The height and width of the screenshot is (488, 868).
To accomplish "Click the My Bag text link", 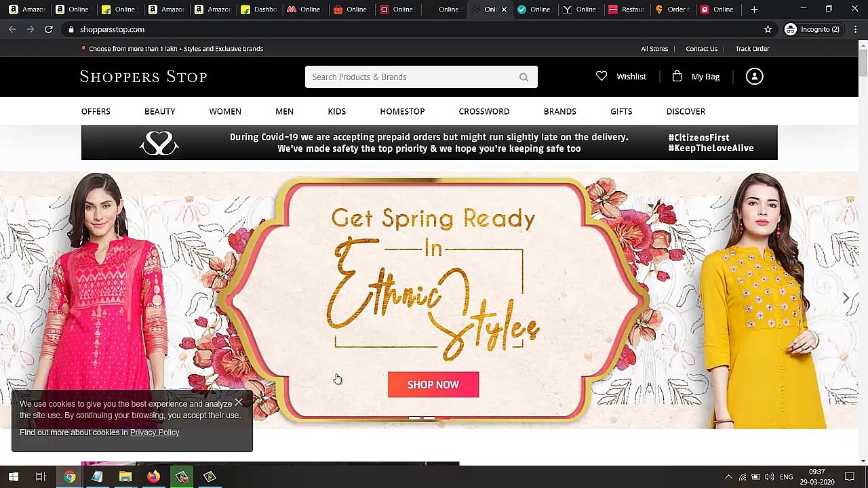I will pos(705,77).
